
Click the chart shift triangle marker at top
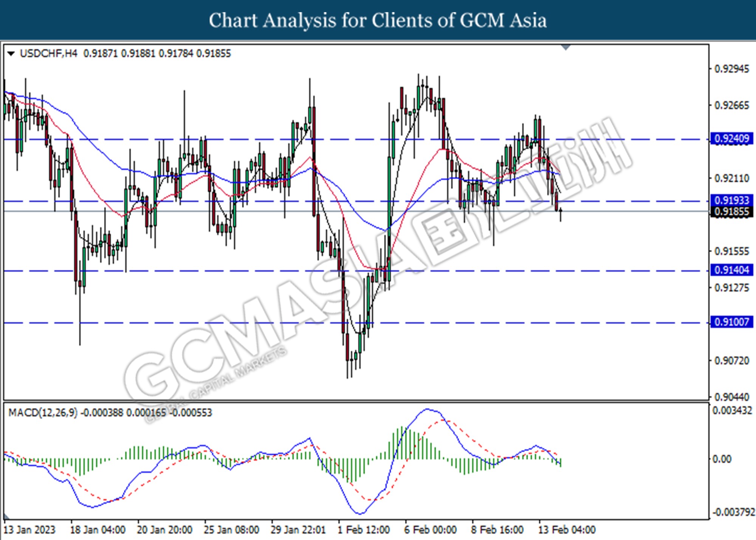point(566,47)
